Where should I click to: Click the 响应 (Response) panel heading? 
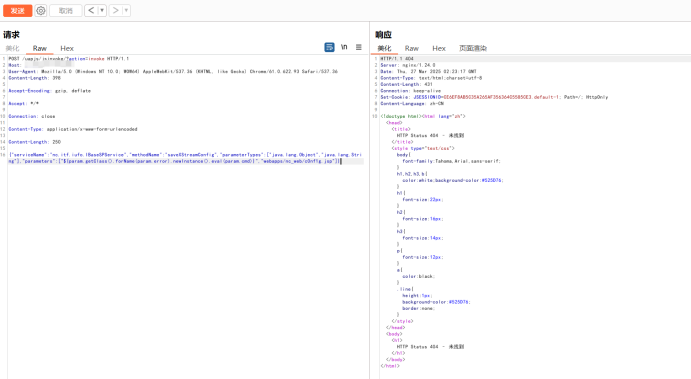[383, 35]
